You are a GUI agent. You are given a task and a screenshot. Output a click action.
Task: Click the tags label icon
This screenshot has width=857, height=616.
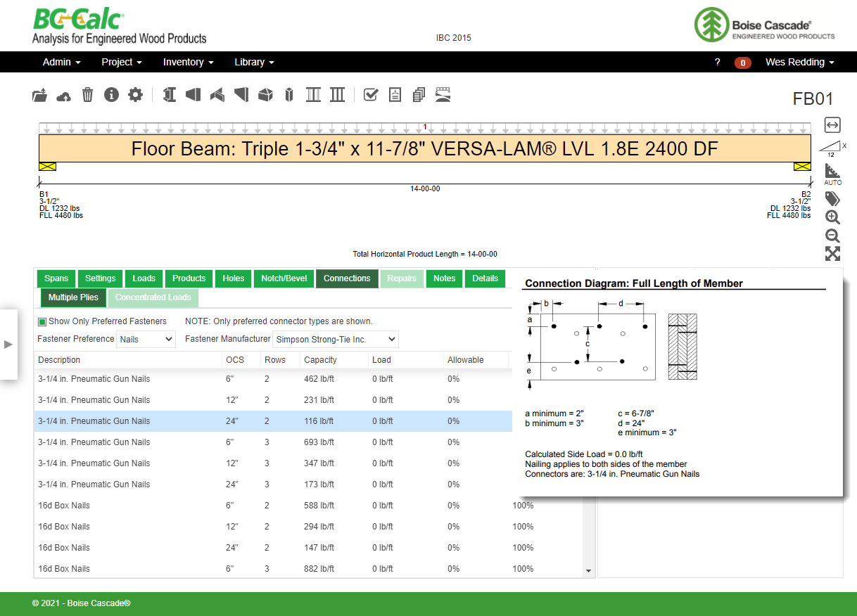832,198
